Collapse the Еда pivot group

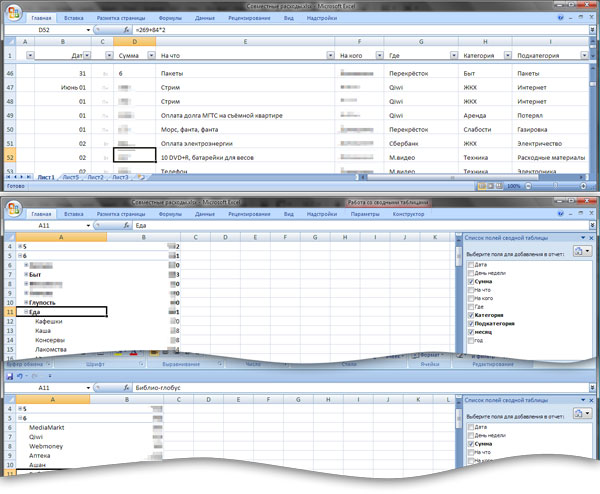[x=25, y=312]
